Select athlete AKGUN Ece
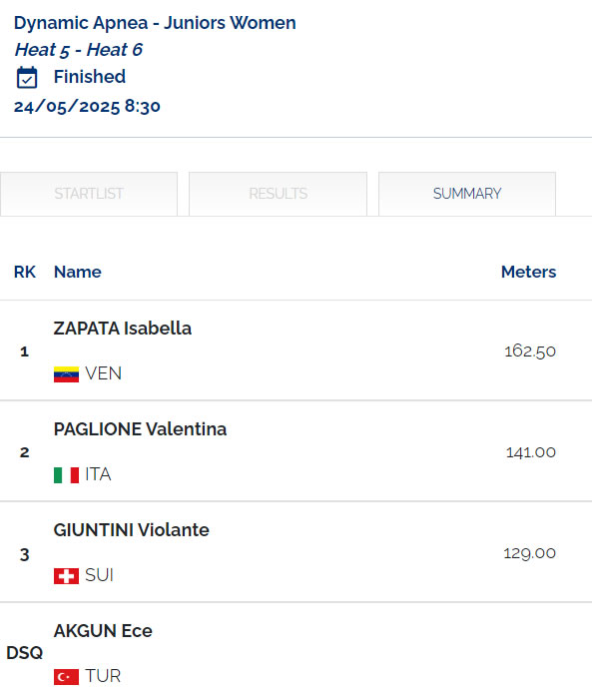 point(103,631)
